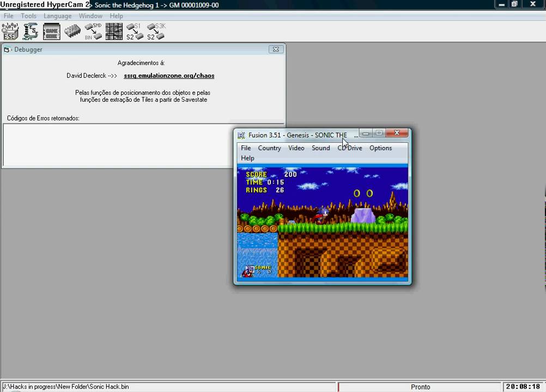Open the tile grid viewer icon
Viewport: 546px width, 392px height.
pyautogui.click(x=114, y=31)
